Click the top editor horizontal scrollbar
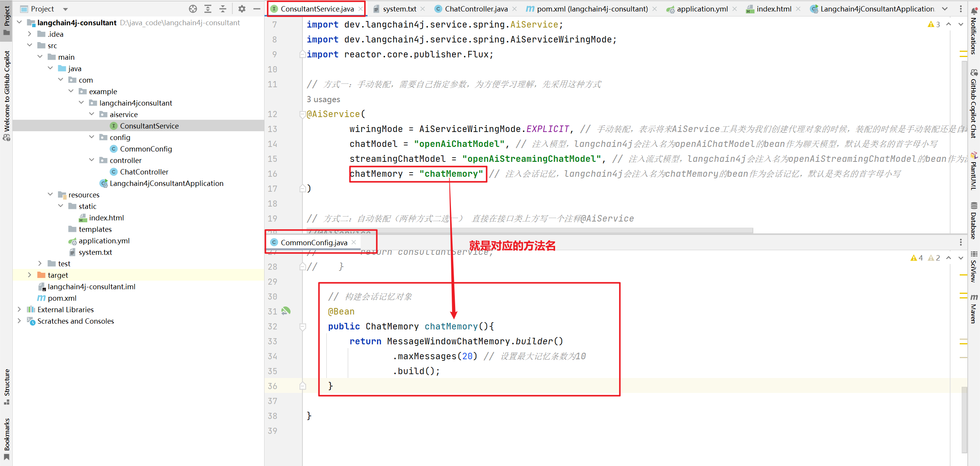 [x=528, y=230]
